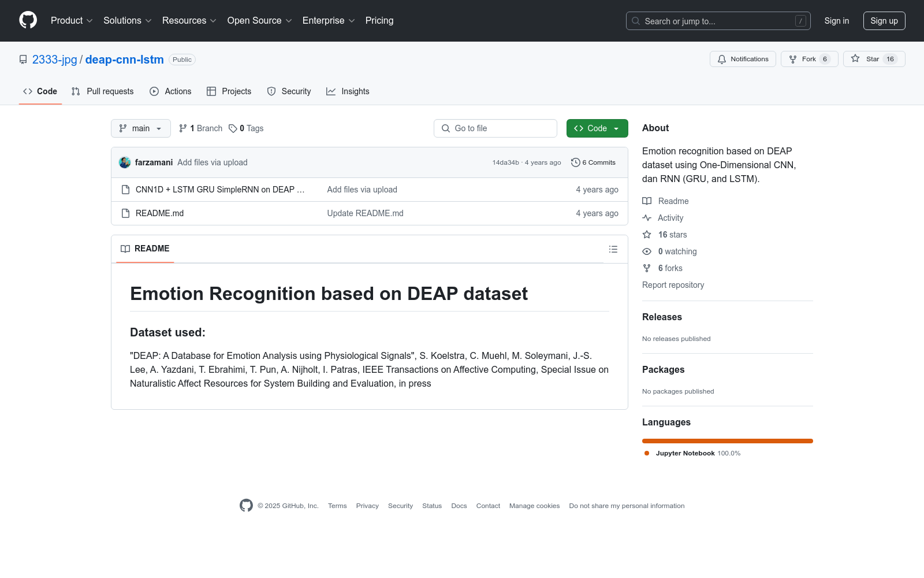Open the green Code dropdown button

[x=597, y=128]
